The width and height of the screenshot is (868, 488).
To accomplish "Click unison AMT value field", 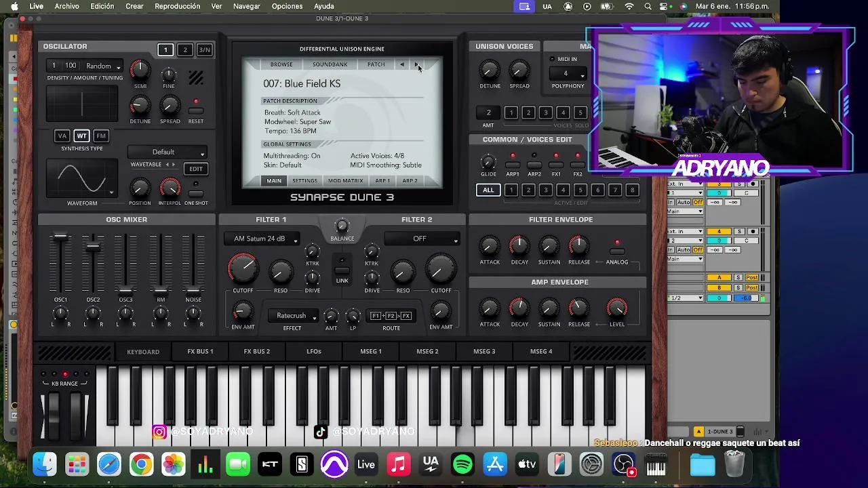I will tap(488, 113).
